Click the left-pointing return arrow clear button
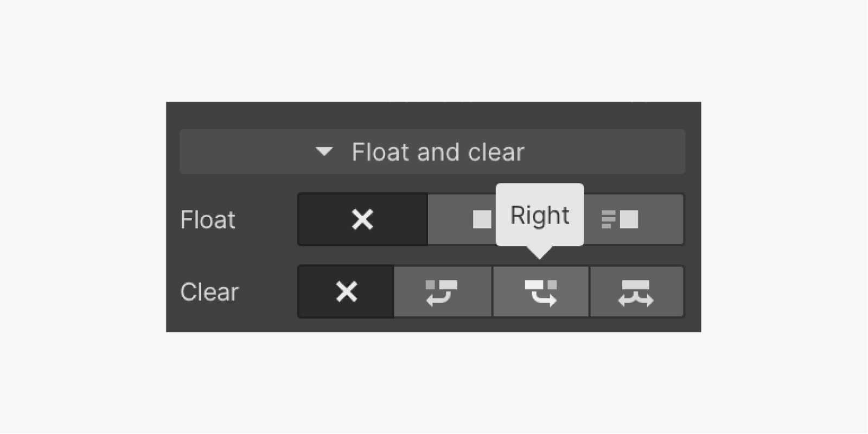 (442, 292)
